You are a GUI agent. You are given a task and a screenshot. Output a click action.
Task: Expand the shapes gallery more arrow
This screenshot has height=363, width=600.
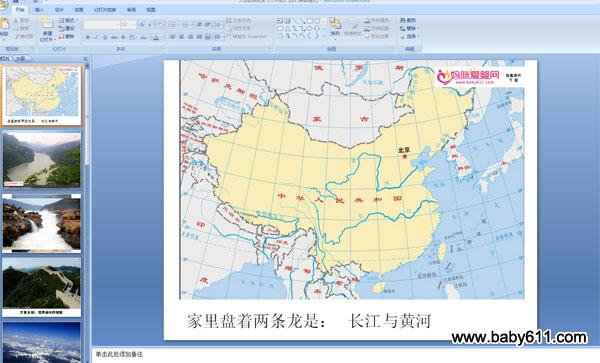pos(324,36)
